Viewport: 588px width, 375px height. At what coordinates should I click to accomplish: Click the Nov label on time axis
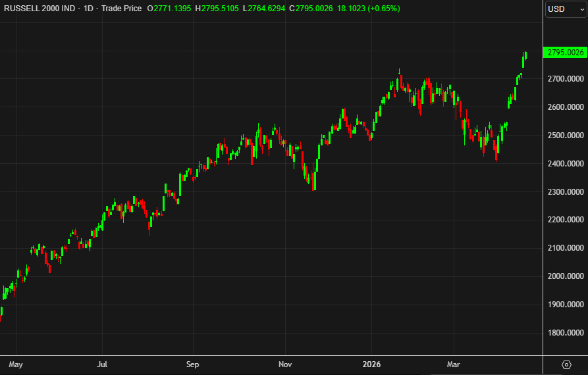pyautogui.click(x=285, y=364)
